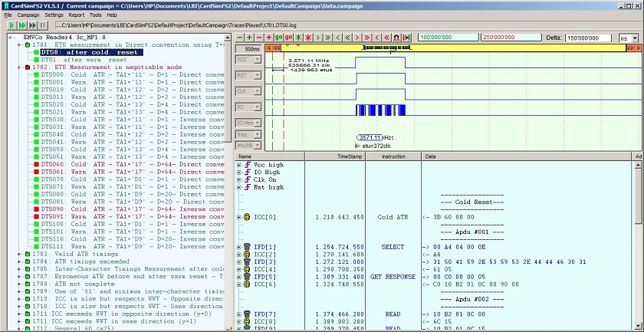The width and height of the screenshot is (644, 332).
Task: Open the VCC signal dropdown
Action: click(x=257, y=60)
